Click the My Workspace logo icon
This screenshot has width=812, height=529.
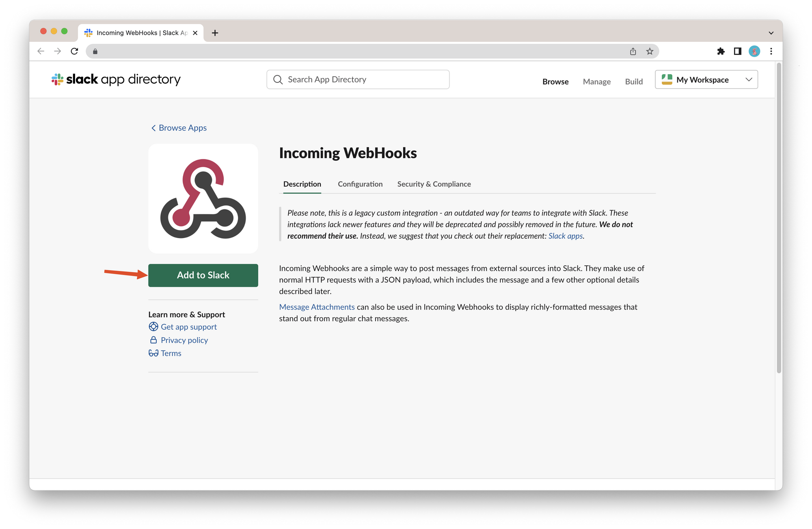point(667,80)
